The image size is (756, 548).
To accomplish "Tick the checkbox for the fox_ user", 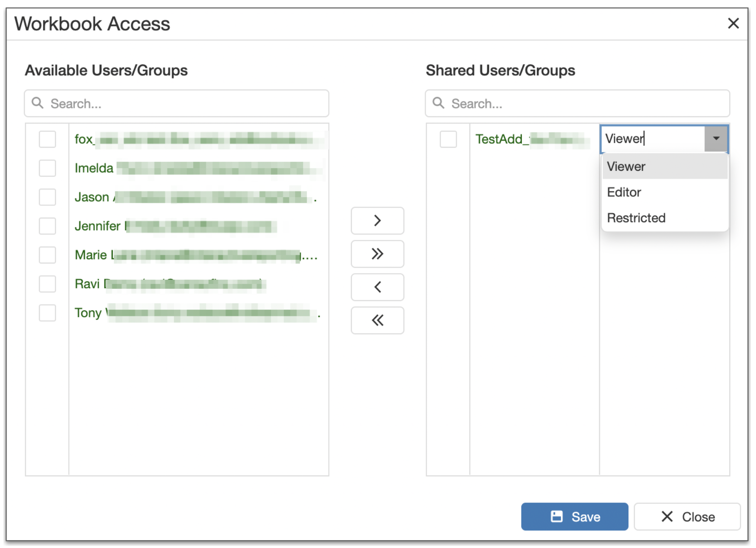I will (47, 139).
